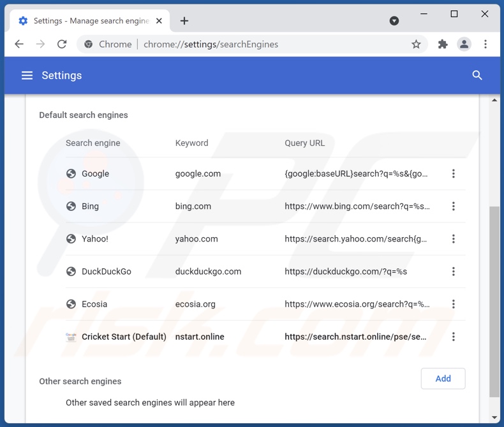Open more actions for Cricket Start
The image size is (504, 427).
point(453,337)
